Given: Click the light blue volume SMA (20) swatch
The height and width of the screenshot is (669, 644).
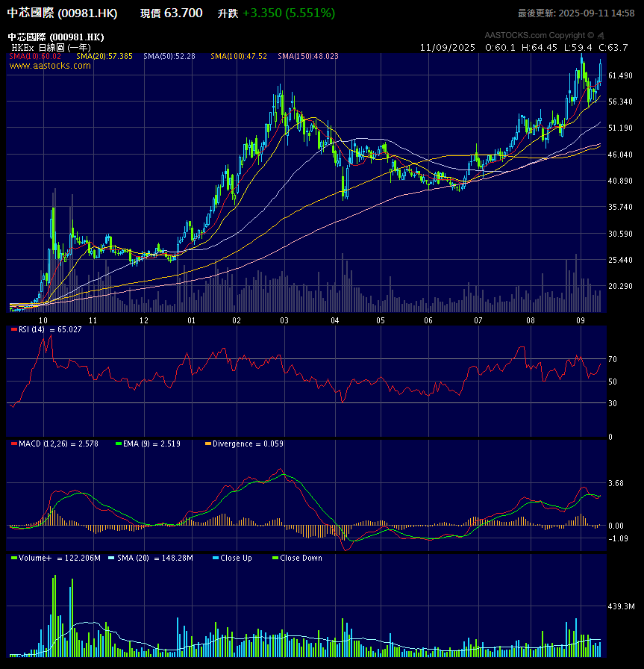Looking at the screenshot, I should pyautogui.click(x=111, y=558).
